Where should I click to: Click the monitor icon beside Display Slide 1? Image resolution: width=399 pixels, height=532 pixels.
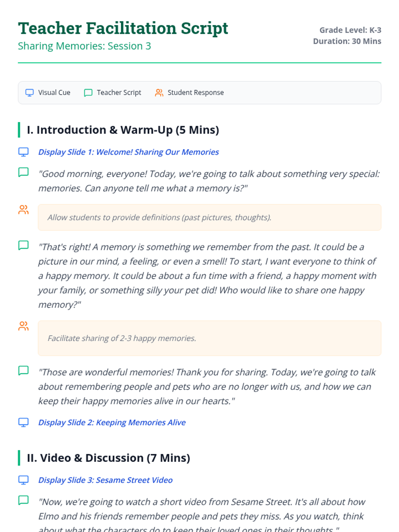coord(23,152)
